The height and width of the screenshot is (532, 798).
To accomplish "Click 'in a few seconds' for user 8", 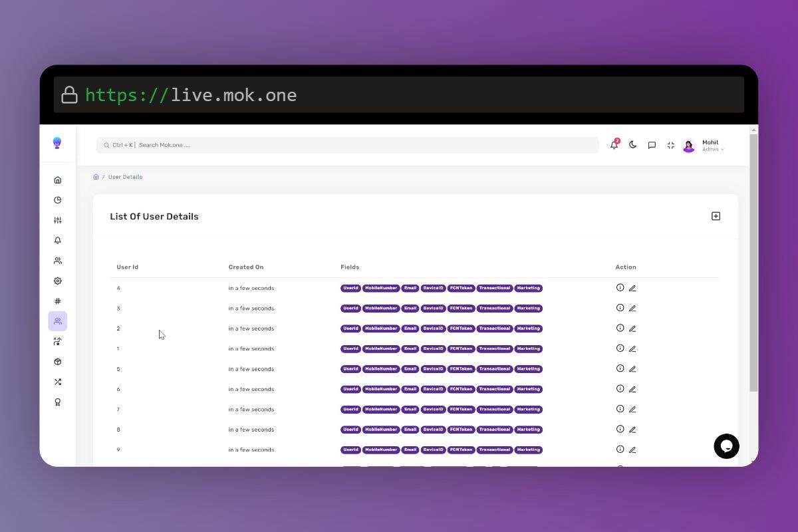I will [251, 430].
